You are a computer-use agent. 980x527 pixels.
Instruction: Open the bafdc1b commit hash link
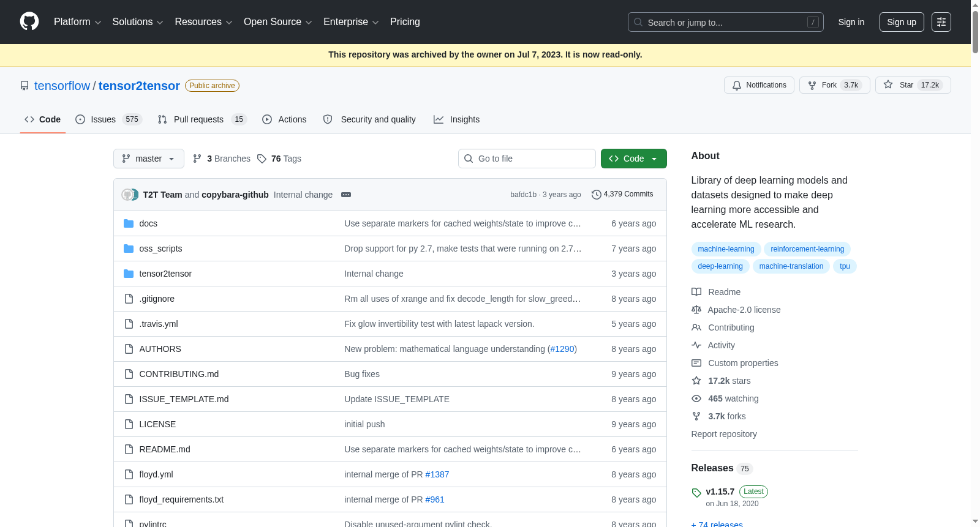tap(523, 195)
